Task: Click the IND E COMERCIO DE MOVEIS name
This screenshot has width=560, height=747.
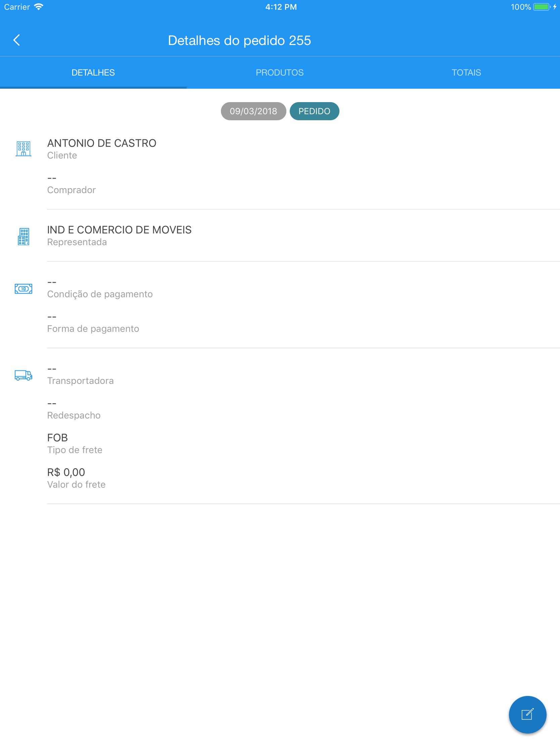Action: [119, 230]
